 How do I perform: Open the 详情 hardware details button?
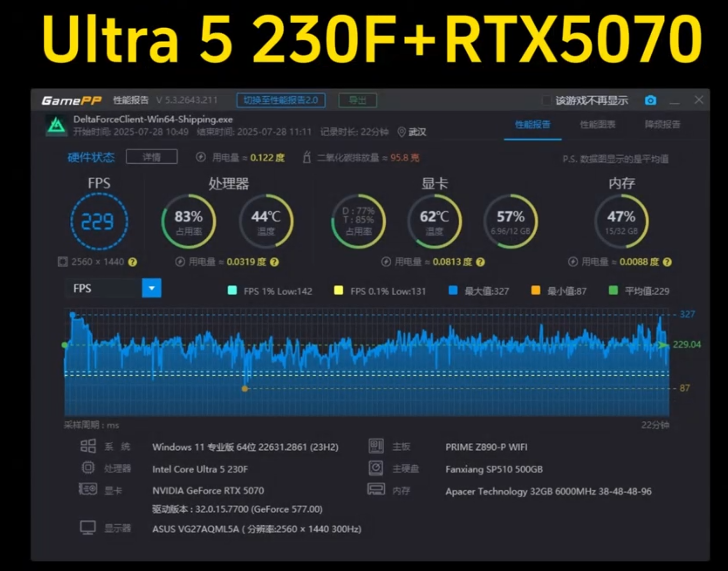(x=152, y=157)
